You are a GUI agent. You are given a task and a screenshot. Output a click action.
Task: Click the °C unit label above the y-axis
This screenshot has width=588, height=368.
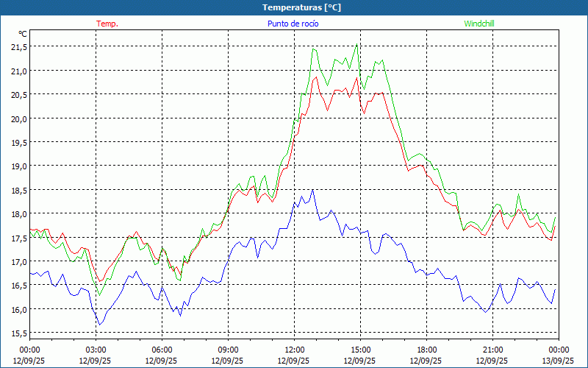(x=22, y=34)
